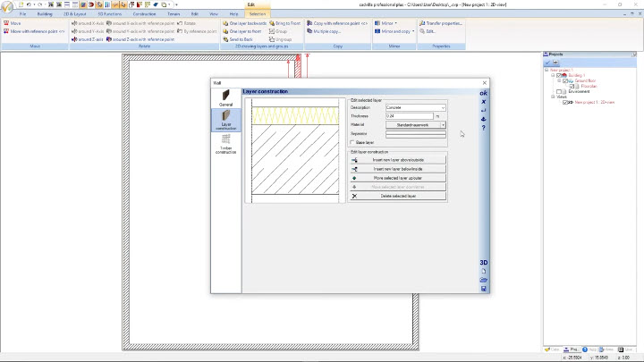Click the Layer construction page icon

tap(225, 118)
